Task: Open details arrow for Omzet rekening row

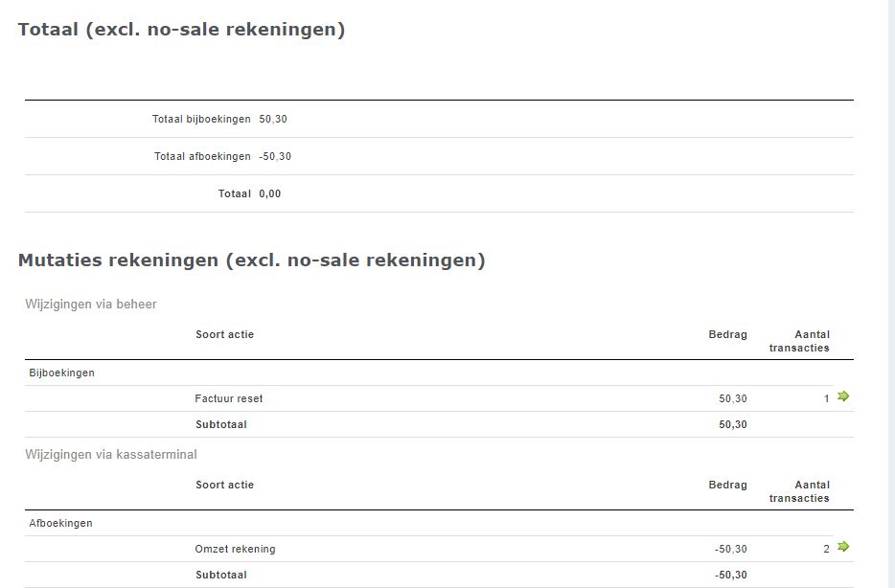Action: pyautogui.click(x=843, y=547)
